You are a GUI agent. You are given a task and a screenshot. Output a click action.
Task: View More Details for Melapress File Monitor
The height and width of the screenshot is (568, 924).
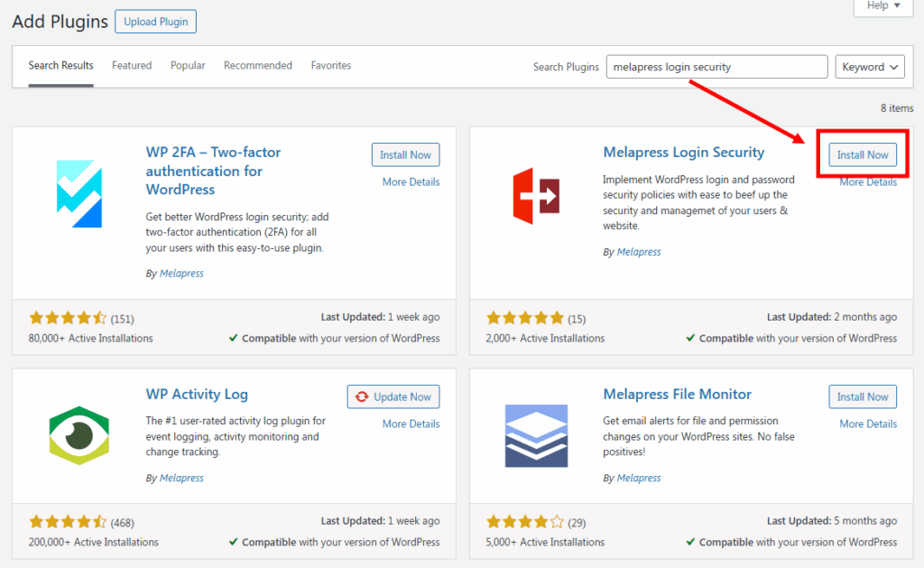click(x=868, y=424)
